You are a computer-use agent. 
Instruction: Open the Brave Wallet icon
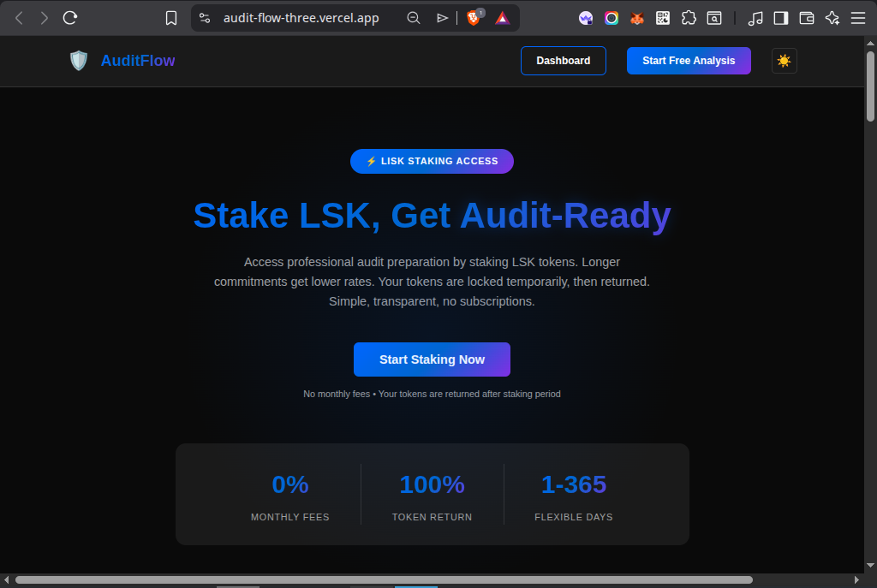806,18
